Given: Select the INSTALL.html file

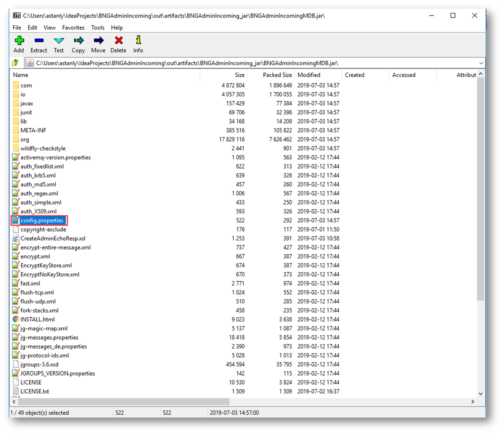Looking at the screenshot, I should [37, 319].
